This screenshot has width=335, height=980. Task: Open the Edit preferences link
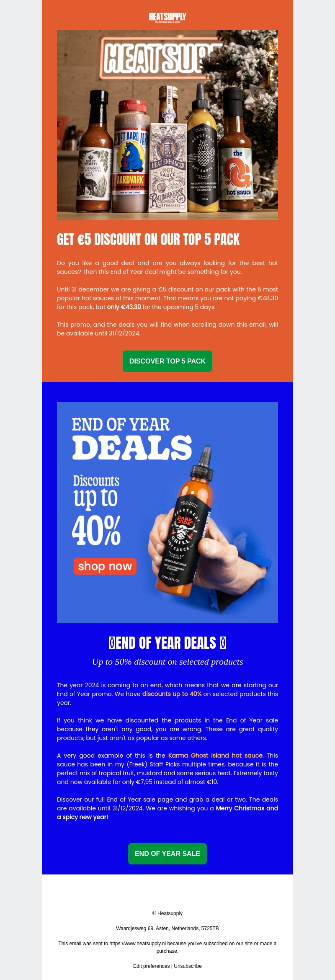151,966
